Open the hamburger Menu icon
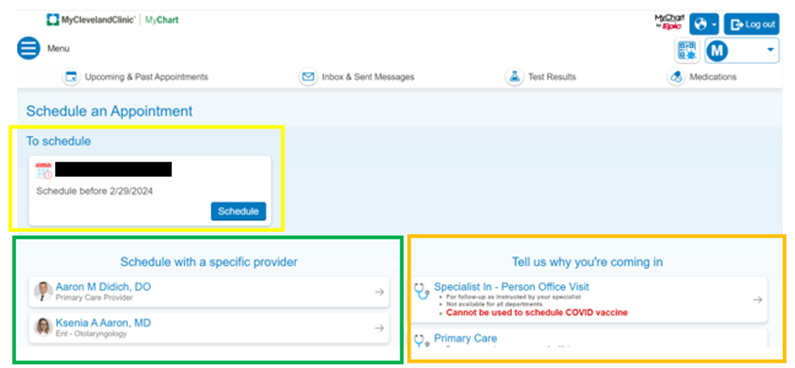Viewport: 795px width, 368px height. [28, 49]
